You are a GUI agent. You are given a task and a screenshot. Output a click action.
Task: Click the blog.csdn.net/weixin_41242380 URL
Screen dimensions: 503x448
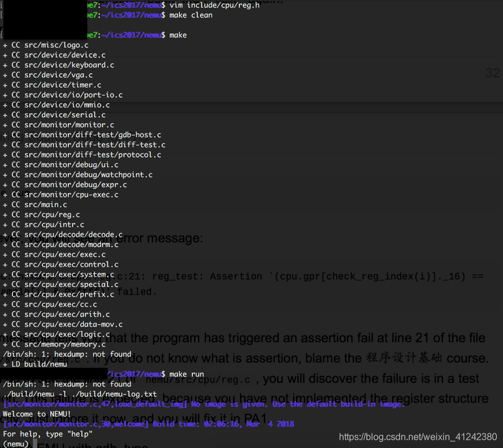pos(418,437)
